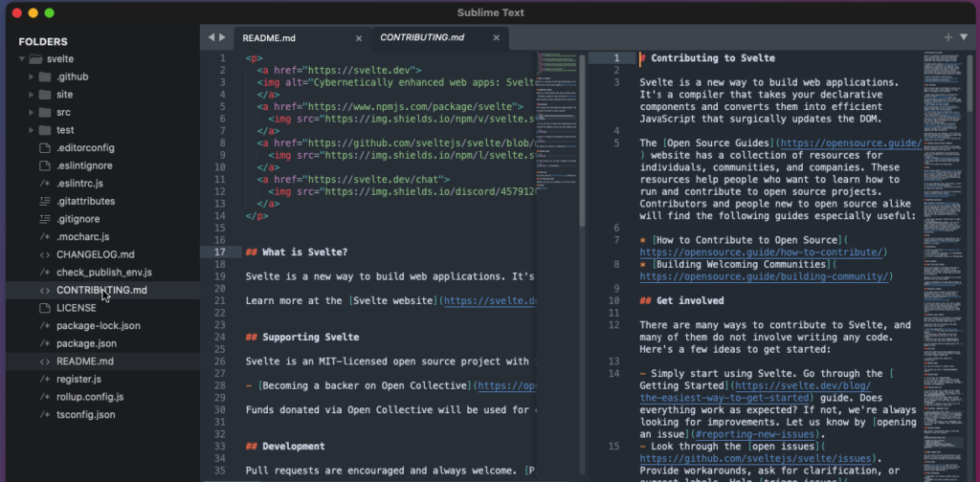The height and width of the screenshot is (482, 980).
Task: Click the package.json file icon
Action: click(x=45, y=344)
